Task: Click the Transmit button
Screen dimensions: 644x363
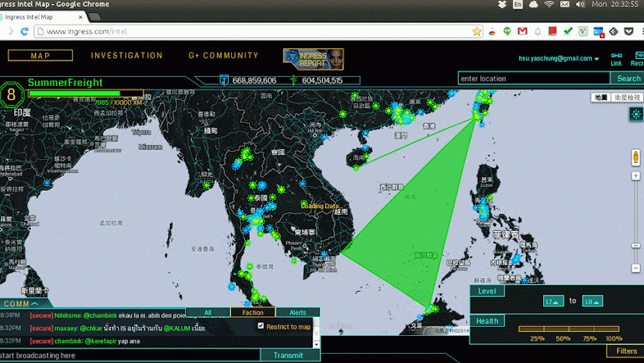Action: coord(289,355)
